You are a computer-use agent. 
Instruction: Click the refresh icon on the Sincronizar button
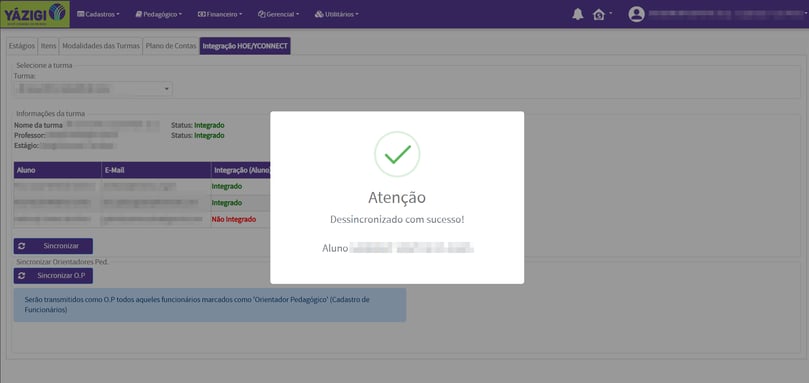tap(21, 246)
